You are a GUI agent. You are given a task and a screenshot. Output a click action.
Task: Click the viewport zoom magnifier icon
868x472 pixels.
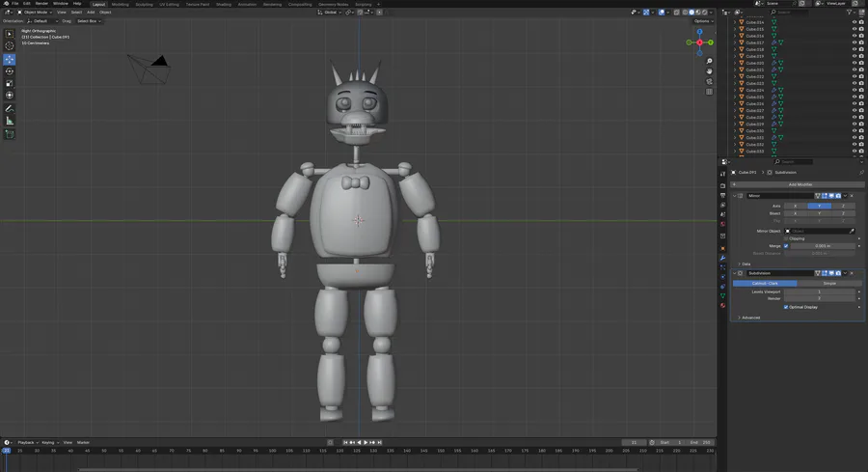[709, 62]
